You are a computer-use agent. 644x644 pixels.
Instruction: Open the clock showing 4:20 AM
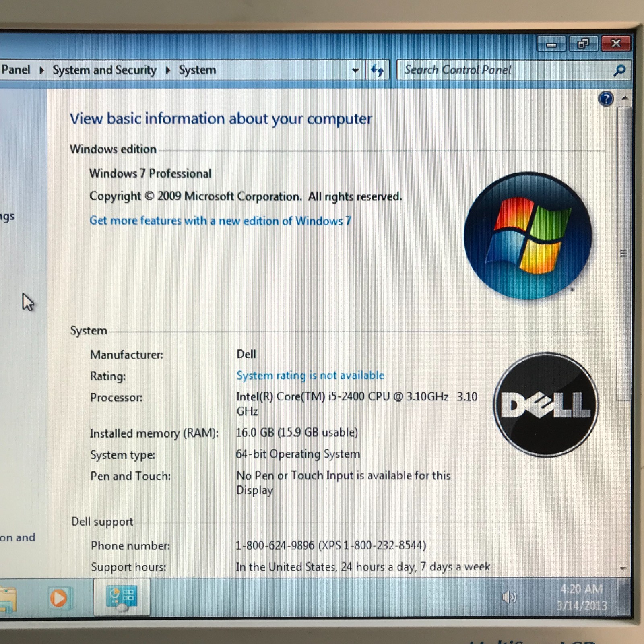pyautogui.click(x=582, y=597)
